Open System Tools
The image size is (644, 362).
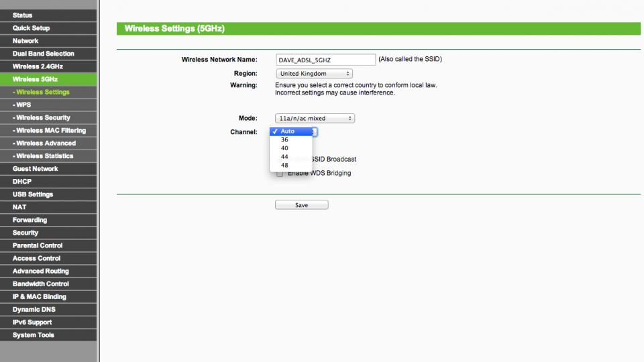click(x=48, y=335)
